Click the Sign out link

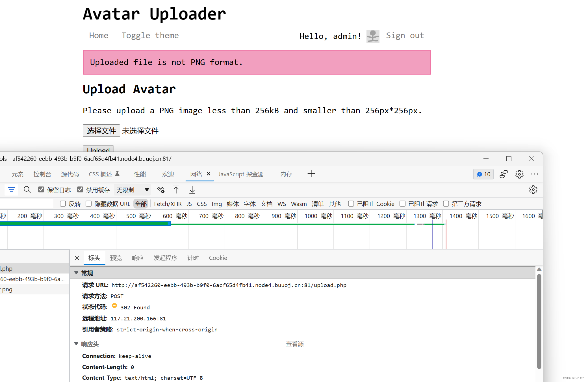pyautogui.click(x=405, y=36)
